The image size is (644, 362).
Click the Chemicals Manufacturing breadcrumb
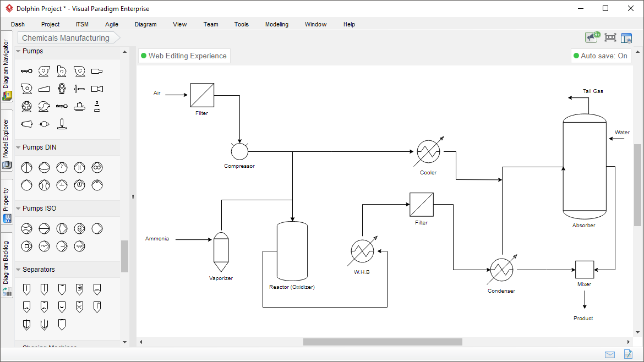pyautogui.click(x=66, y=38)
